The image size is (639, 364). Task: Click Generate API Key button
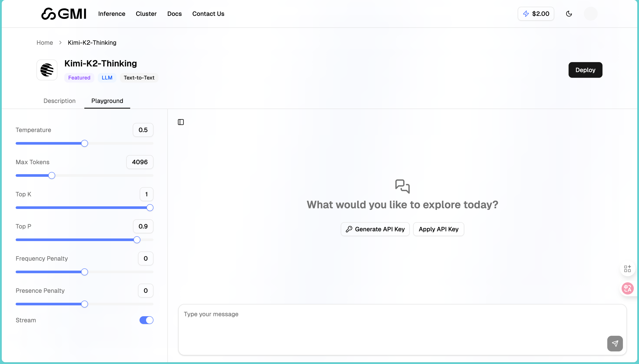tap(375, 229)
